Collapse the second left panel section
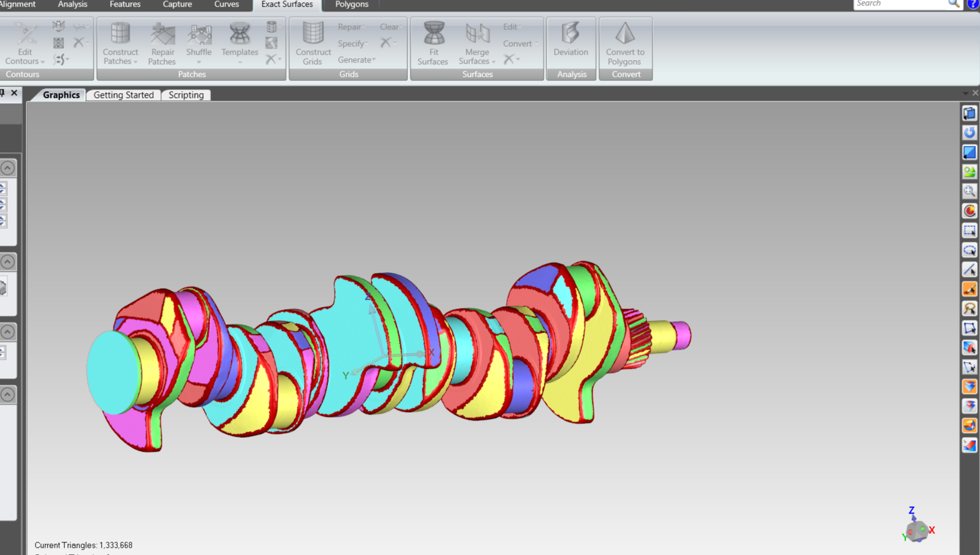 coord(8,262)
